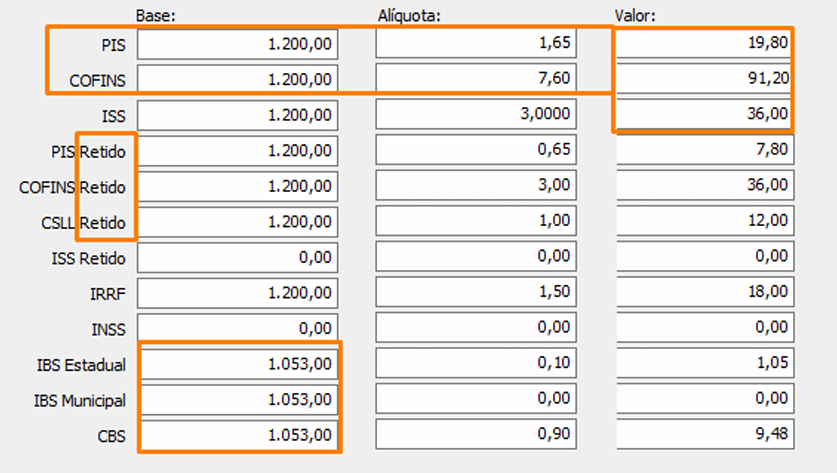Click the IBS Estadual Alíquota field

pyautogui.click(x=476, y=363)
